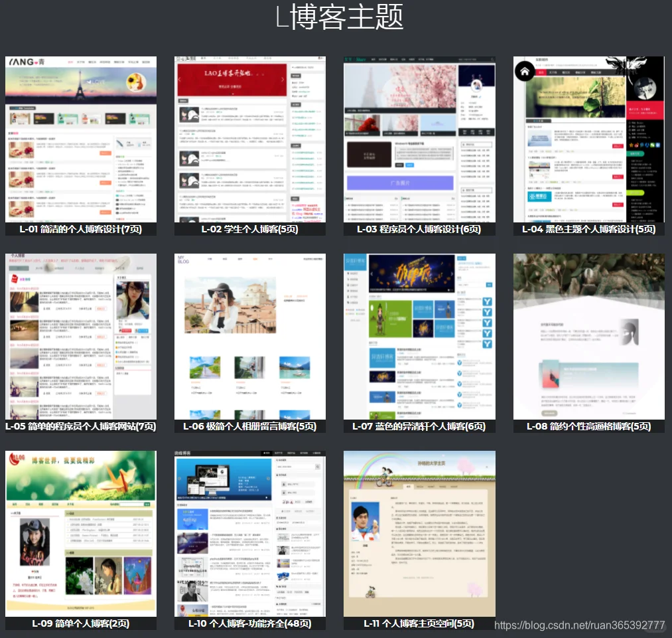Click the L-04 黑色主题个人博客设计(5页) label

588,229
